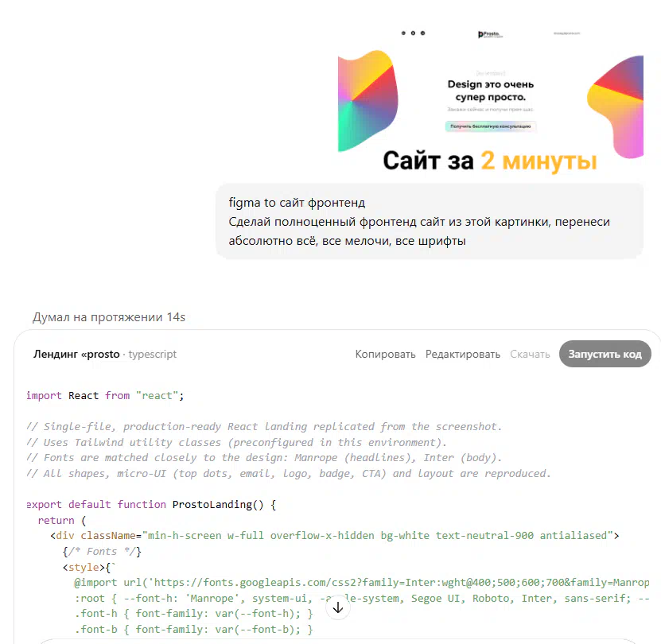
Task: Click the greyed-out Скачать option
Action: point(529,355)
